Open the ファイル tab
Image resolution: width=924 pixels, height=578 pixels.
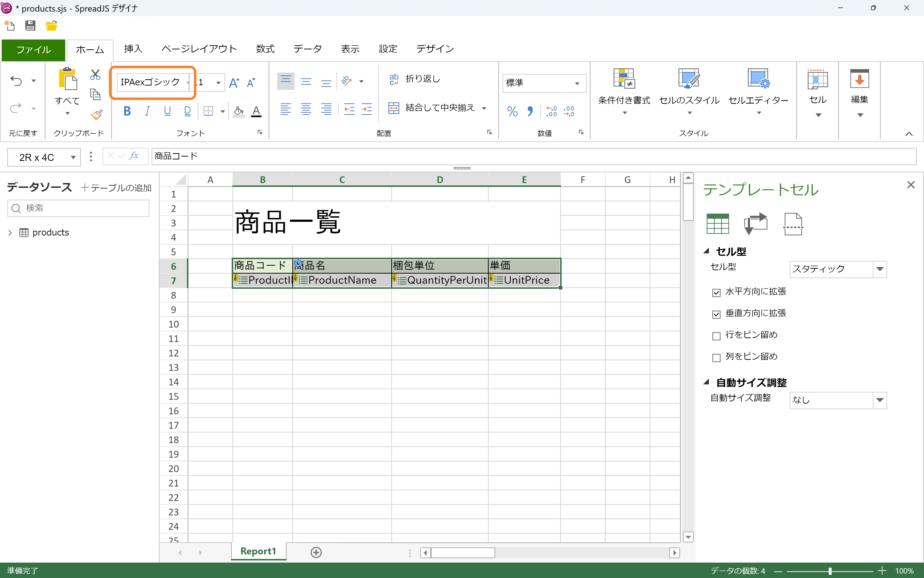34,50
